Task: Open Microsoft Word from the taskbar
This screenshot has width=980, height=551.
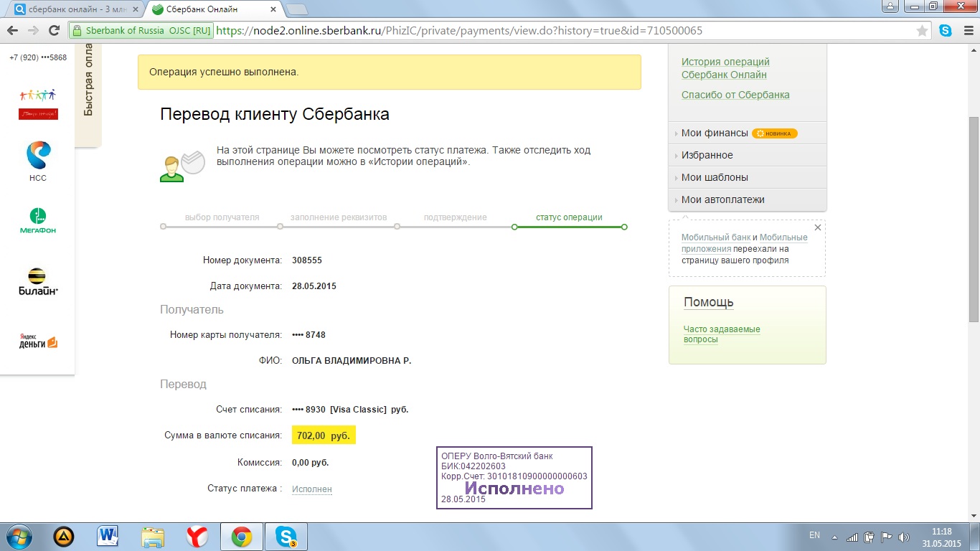Action: [108, 537]
